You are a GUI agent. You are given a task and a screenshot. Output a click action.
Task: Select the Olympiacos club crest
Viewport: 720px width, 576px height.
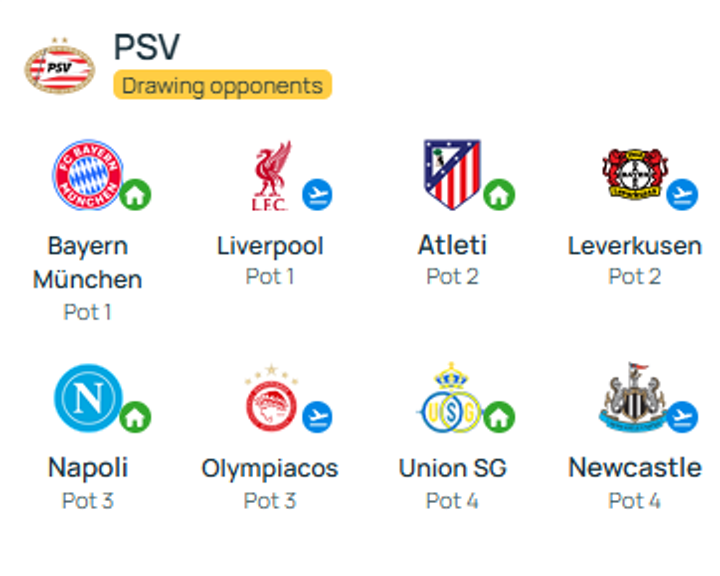(271, 400)
